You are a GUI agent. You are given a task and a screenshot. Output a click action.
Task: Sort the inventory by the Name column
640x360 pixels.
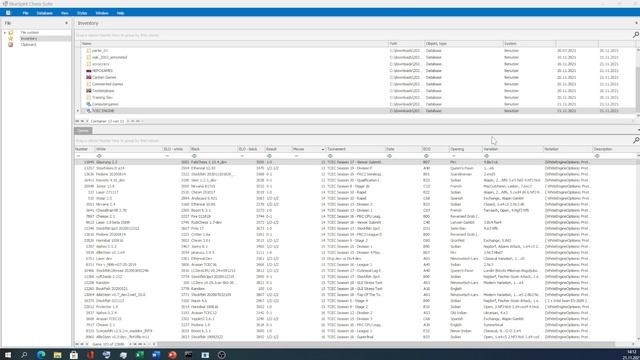pyautogui.click(x=234, y=43)
